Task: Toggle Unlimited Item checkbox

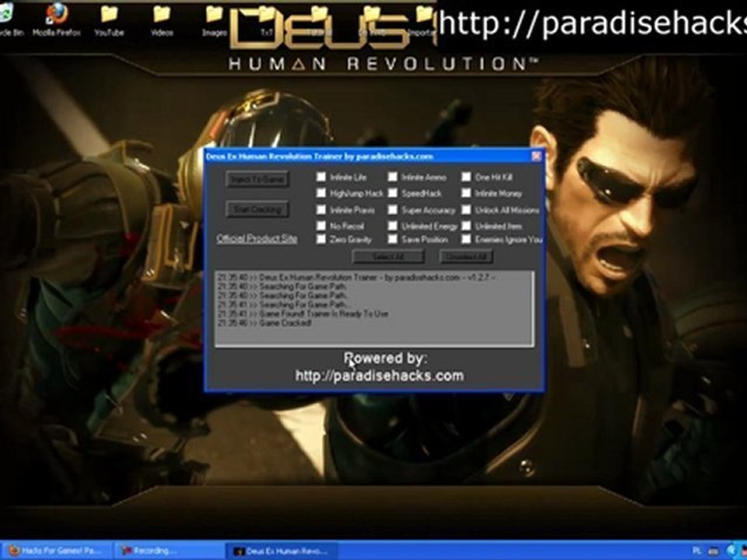Action: pos(466,226)
